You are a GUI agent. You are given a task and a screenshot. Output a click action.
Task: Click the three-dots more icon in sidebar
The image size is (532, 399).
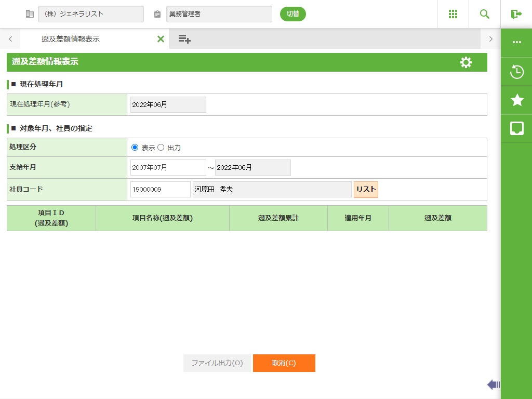click(x=517, y=43)
